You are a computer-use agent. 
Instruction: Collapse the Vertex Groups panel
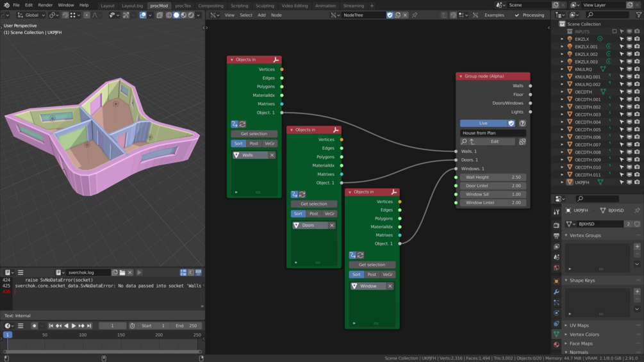click(x=566, y=236)
